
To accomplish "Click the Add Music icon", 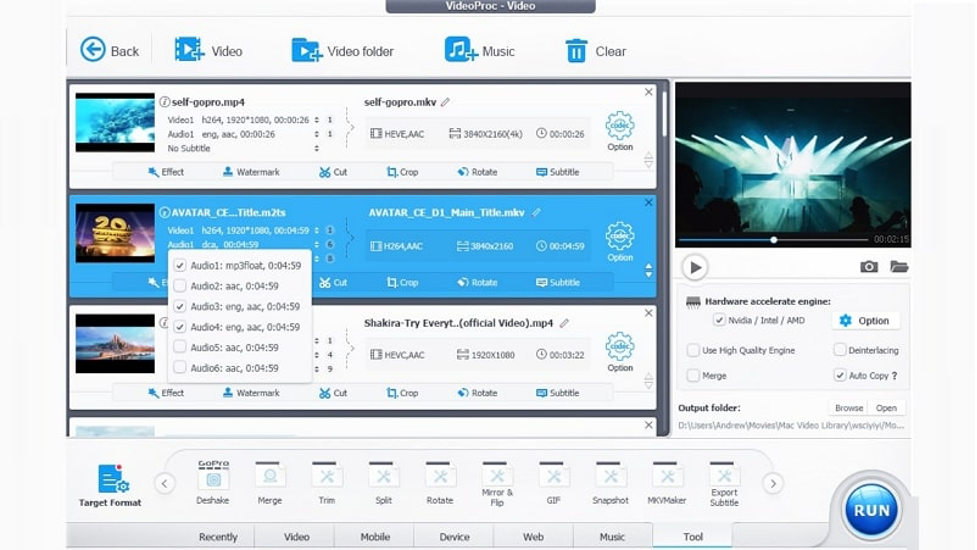I will [461, 50].
